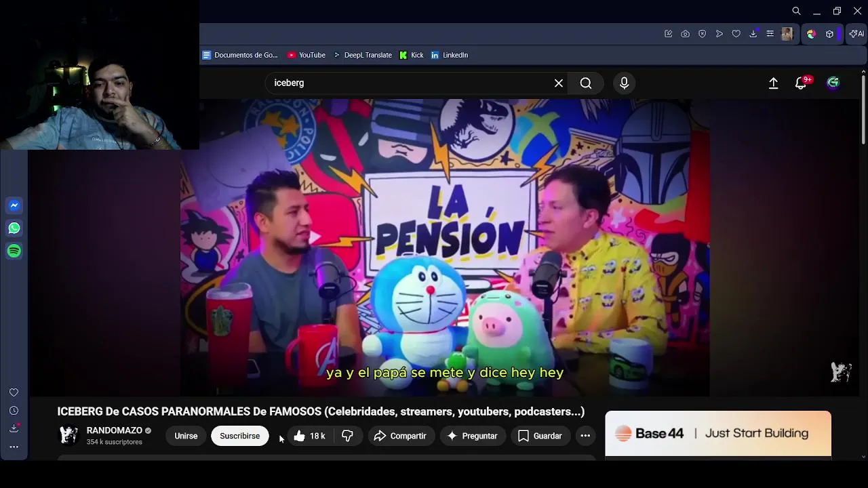The height and width of the screenshot is (488, 868).
Task: Open the ad blocker shield icon
Action: pos(703,34)
